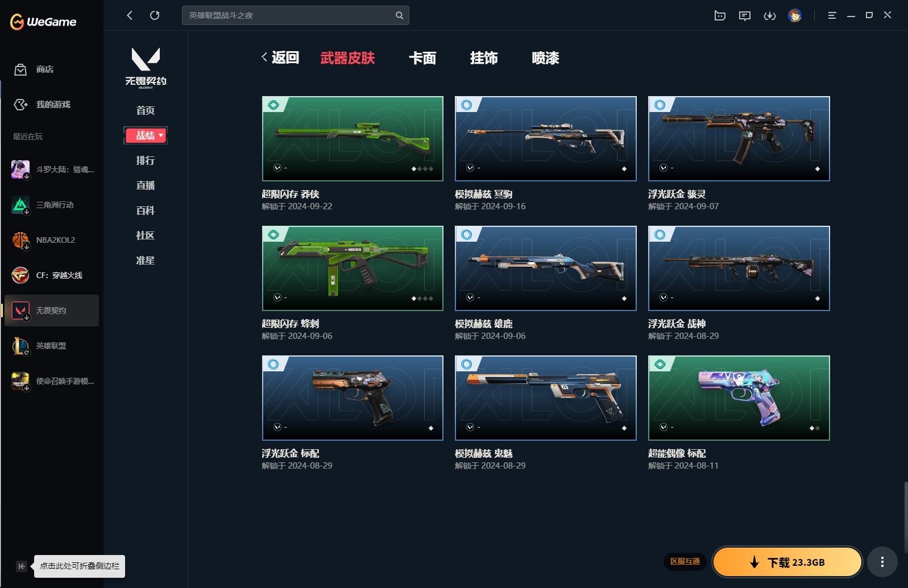Image resolution: width=908 pixels, height=588 pixels.
Task: Go back with the left arrow
Action: pyautogui.click(x=130, y=15)
